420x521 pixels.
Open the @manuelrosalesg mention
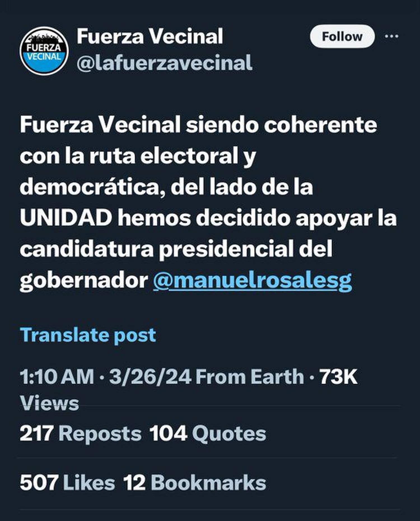[x=252, y=280]
